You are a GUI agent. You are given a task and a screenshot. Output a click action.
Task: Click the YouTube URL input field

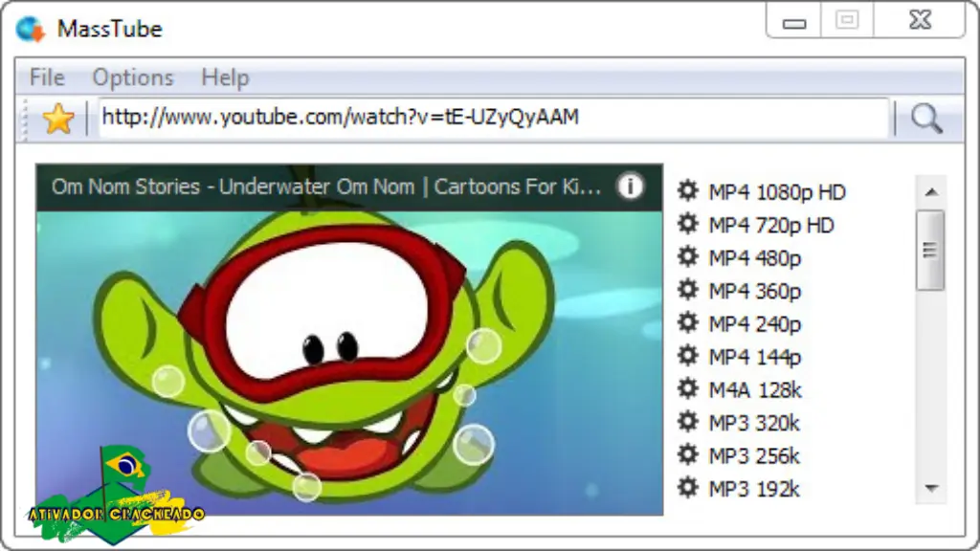pos(493,118)
